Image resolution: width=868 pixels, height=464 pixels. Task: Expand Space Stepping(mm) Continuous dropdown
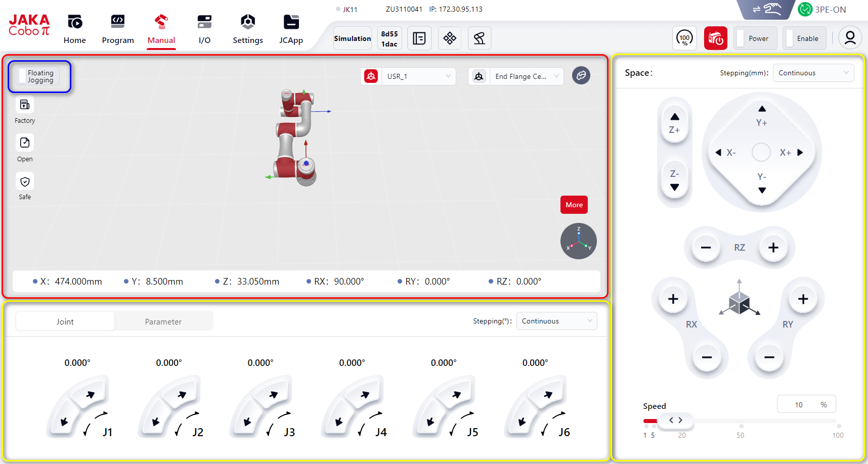813,73
